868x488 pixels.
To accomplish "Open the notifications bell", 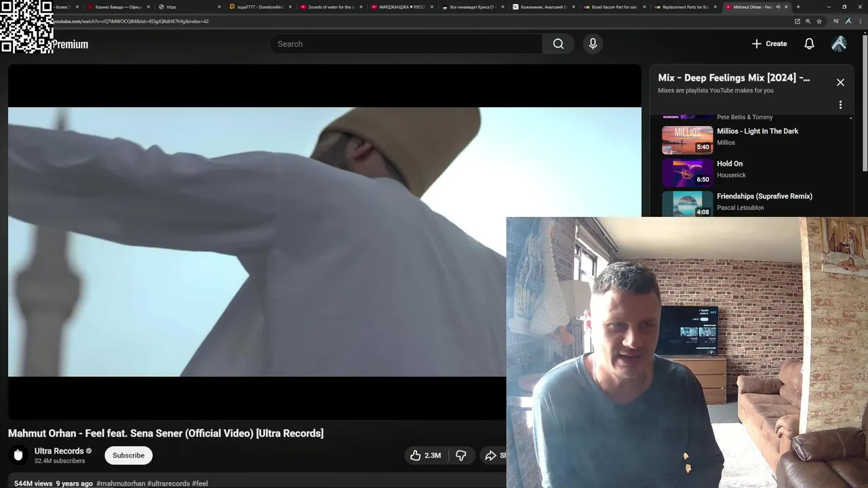I will pos(809,44).
